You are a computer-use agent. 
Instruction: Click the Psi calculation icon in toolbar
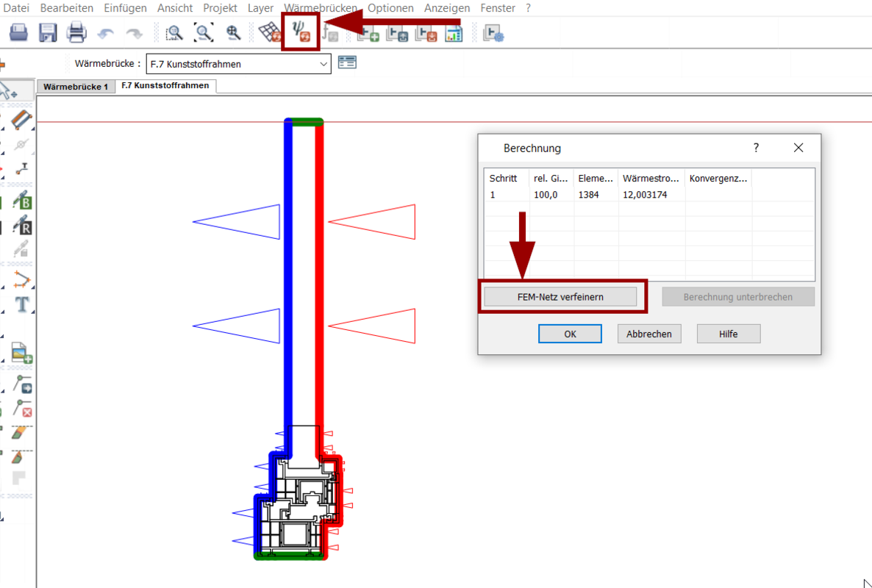(x=301, y=32)
